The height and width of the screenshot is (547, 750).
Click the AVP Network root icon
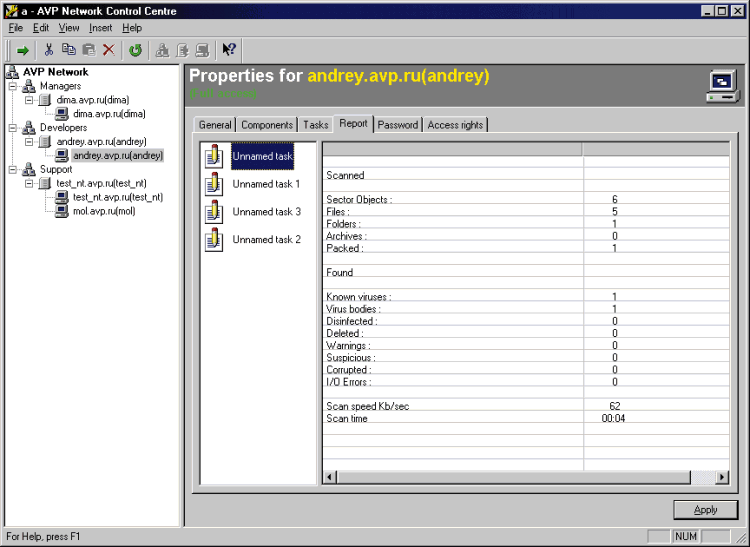12,72
